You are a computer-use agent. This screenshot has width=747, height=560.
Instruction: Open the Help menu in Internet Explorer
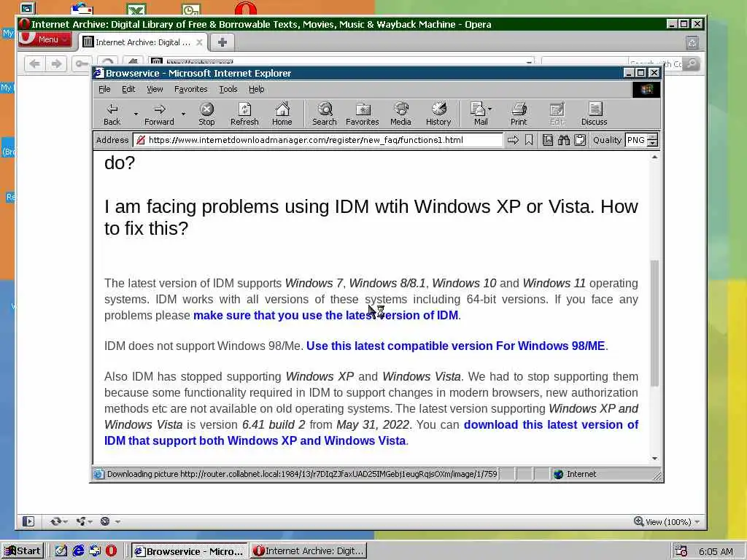point(256,89)
